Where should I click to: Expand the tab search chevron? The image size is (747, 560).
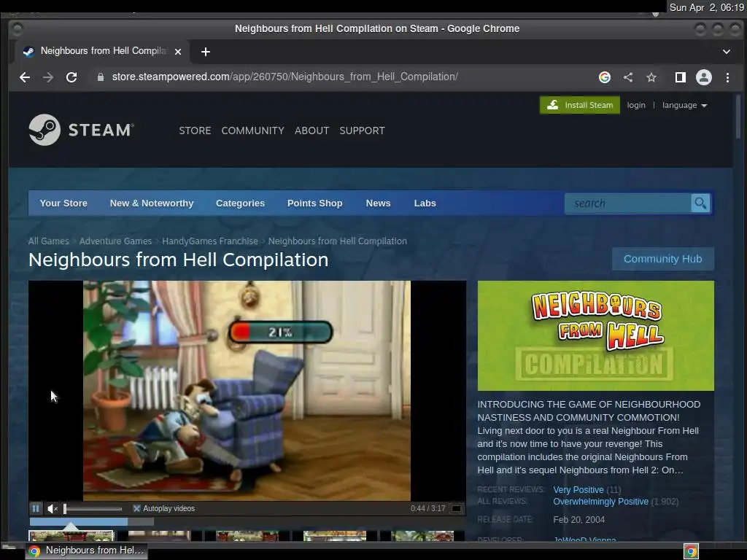coord(727,52)
